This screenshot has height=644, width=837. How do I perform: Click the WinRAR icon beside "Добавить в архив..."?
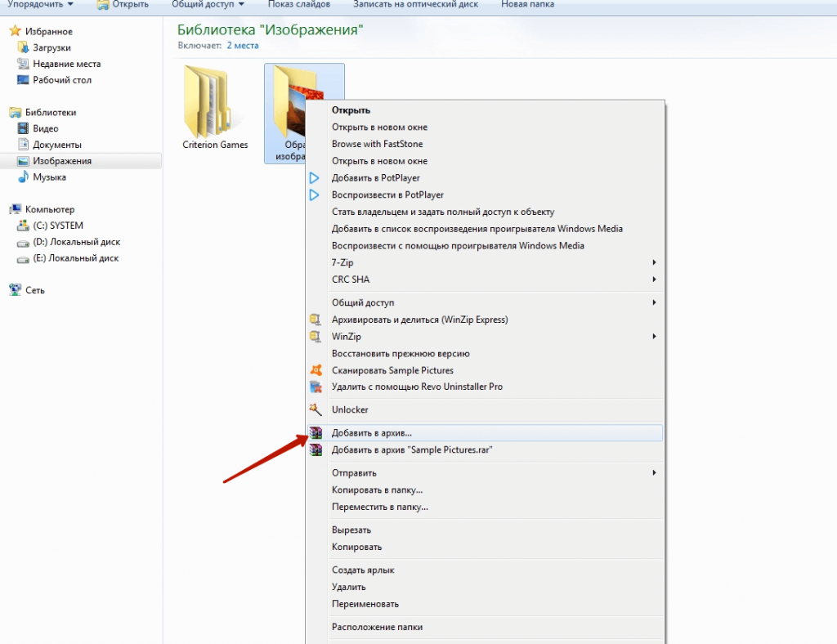(316, 432)
